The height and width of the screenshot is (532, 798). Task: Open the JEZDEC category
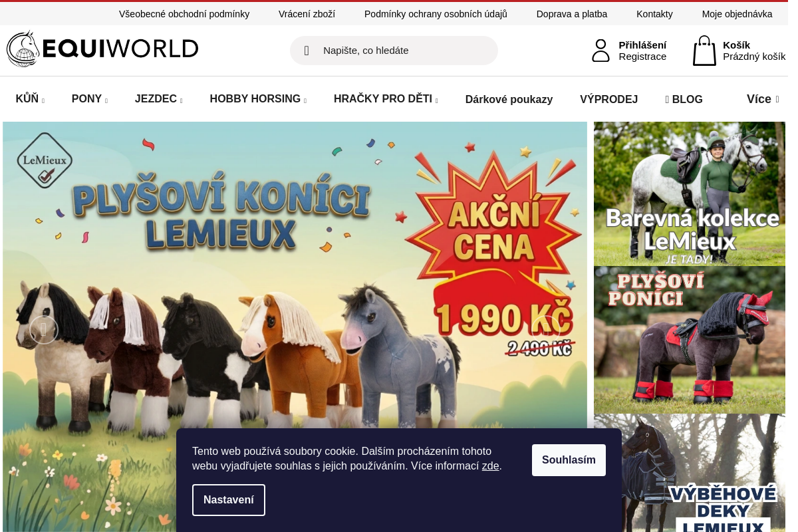click(156, 99)
